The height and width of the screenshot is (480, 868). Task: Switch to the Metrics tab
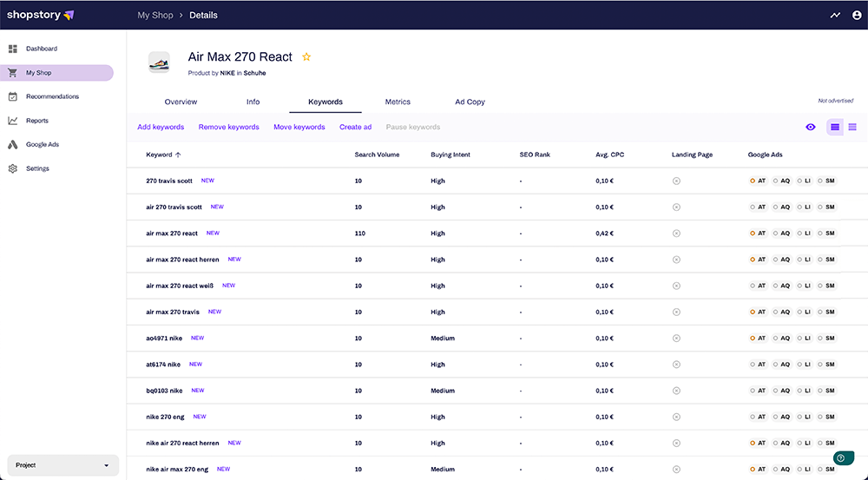398,102
